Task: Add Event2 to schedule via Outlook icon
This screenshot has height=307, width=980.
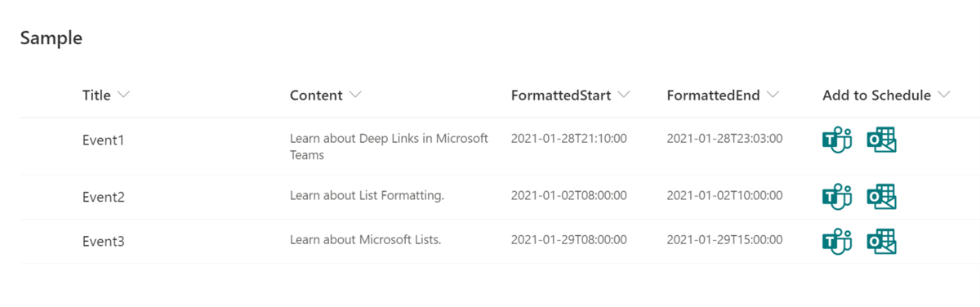Action: click(x=881, y=197)
